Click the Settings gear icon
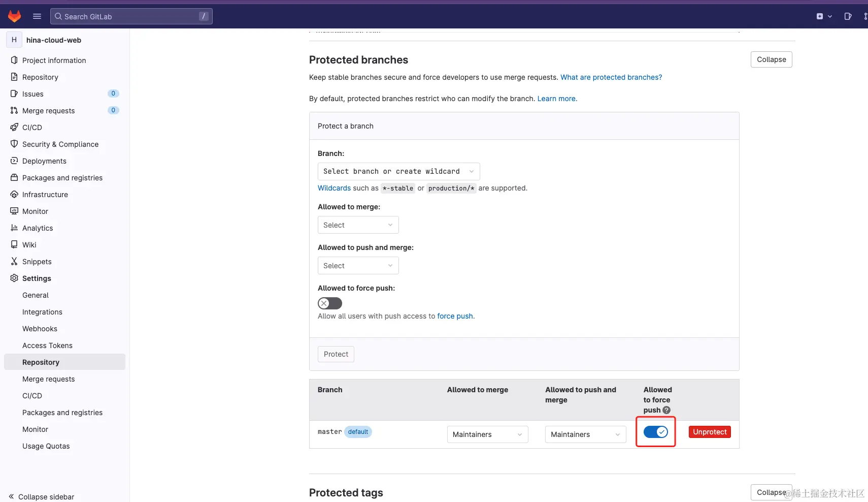 14,278
